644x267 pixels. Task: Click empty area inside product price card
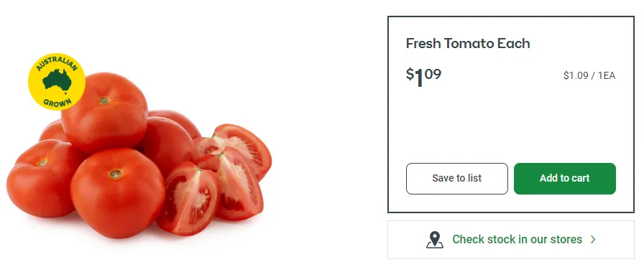(511, 123)
